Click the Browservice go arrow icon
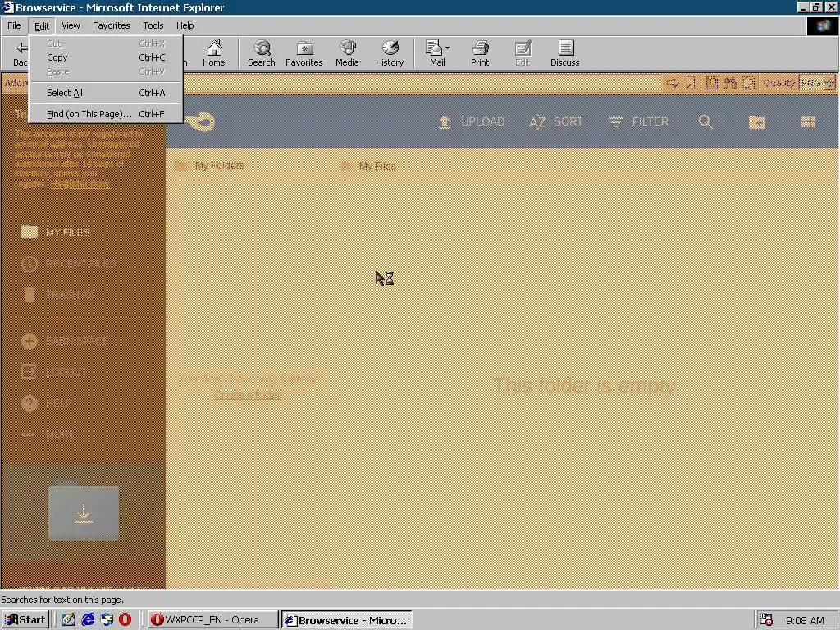The image size is (840, 630). 673,83
